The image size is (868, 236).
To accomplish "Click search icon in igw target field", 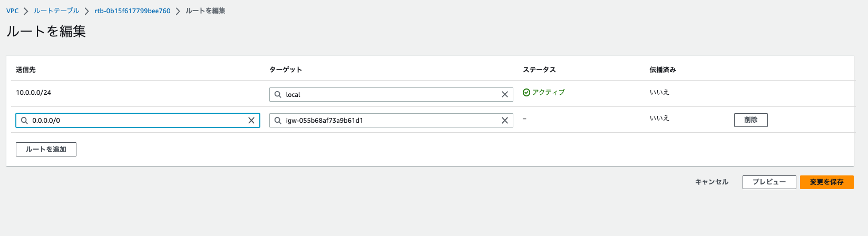I will pos(278,121).
